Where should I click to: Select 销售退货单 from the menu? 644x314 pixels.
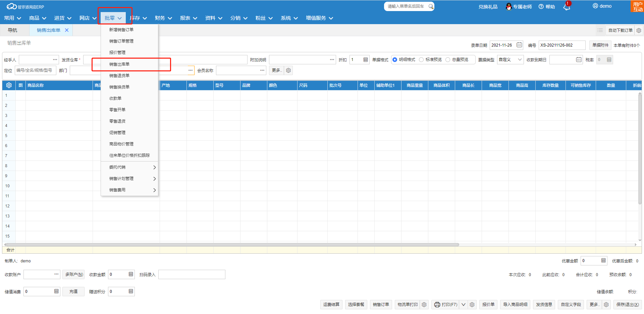coord(119,76)
